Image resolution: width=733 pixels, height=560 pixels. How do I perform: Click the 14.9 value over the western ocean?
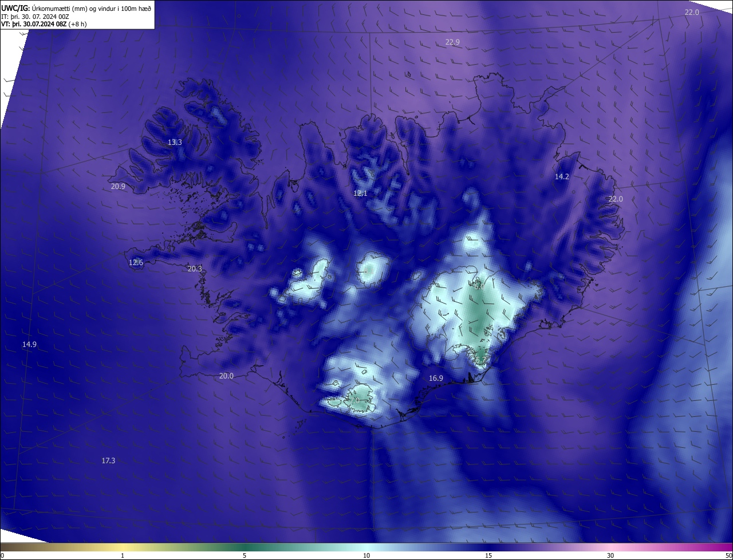pos(29,344)
